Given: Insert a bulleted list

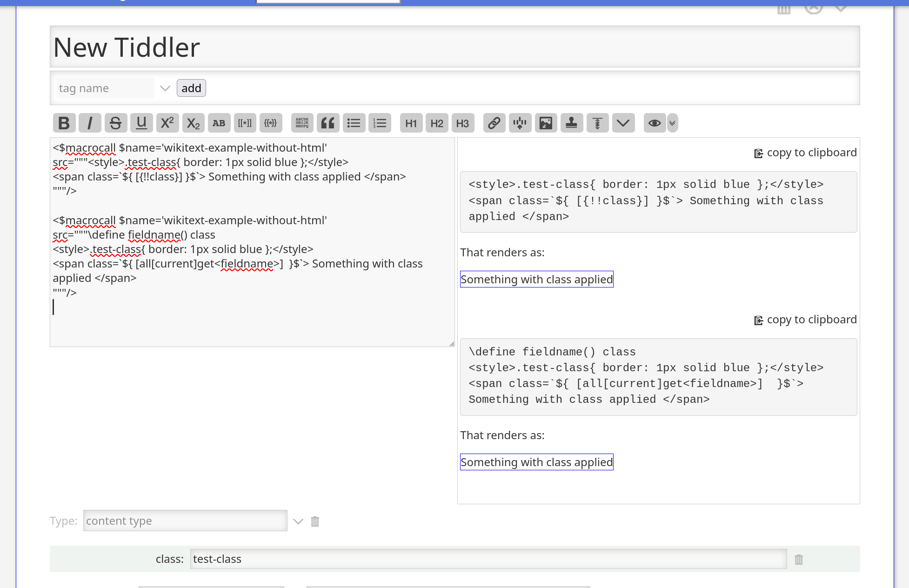Looking at the screenshot, I should [354, 123].
